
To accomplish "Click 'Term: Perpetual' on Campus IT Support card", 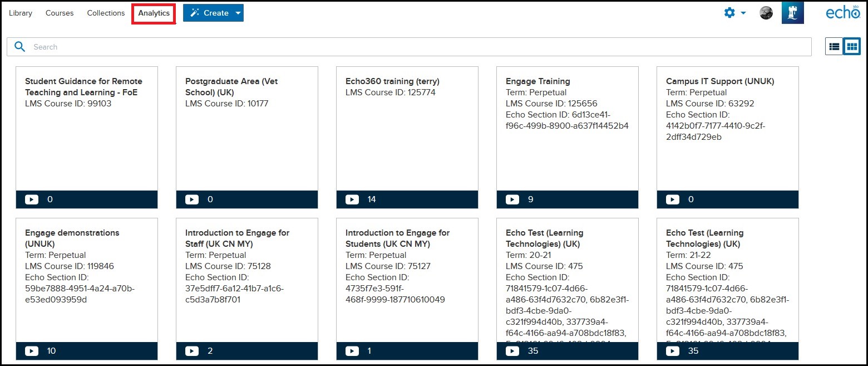I will coord(697,92).
